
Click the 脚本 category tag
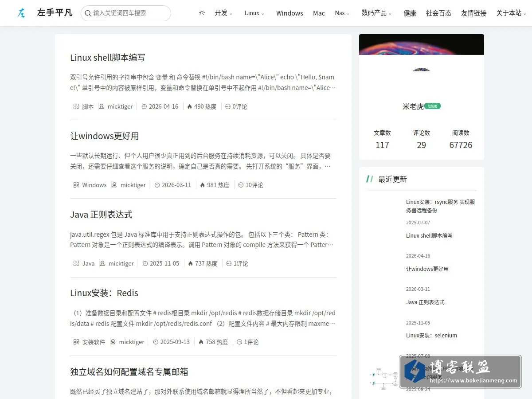(x=88, y=106)
